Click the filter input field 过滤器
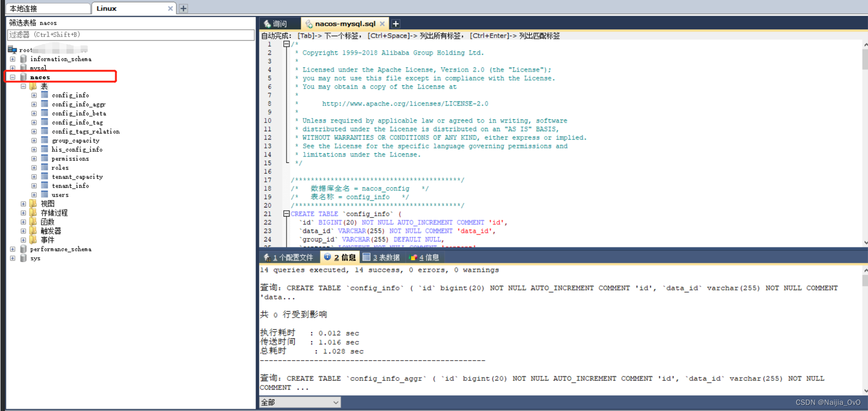This screenshot has width=868, height=411. click(x=131, y=35)
